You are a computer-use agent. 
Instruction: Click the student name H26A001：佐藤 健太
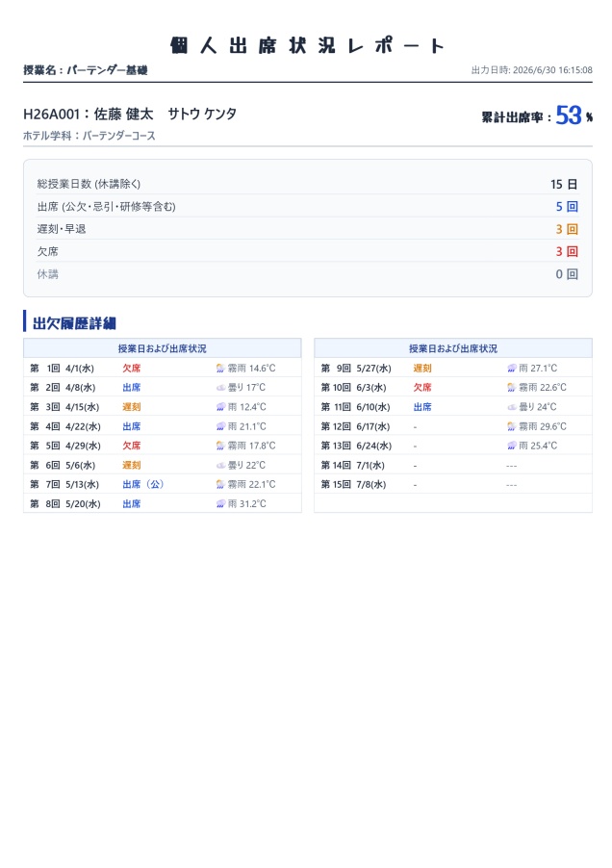coord(88,115)
